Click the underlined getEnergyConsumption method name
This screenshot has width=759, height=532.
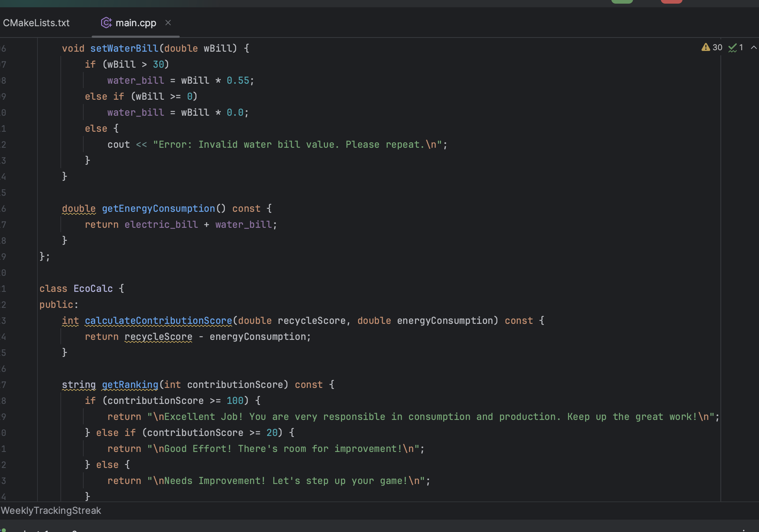click(158, 208)
